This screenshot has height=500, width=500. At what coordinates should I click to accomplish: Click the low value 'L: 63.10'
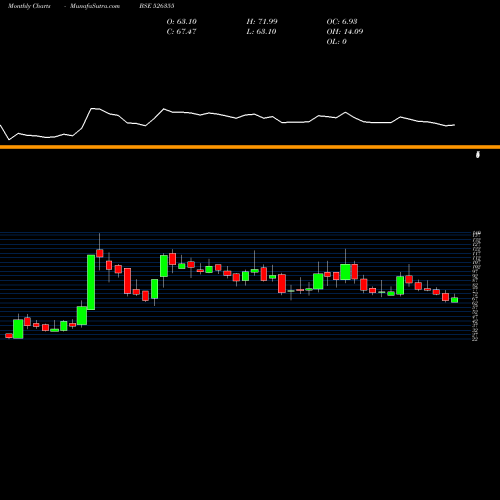[261, 32]
